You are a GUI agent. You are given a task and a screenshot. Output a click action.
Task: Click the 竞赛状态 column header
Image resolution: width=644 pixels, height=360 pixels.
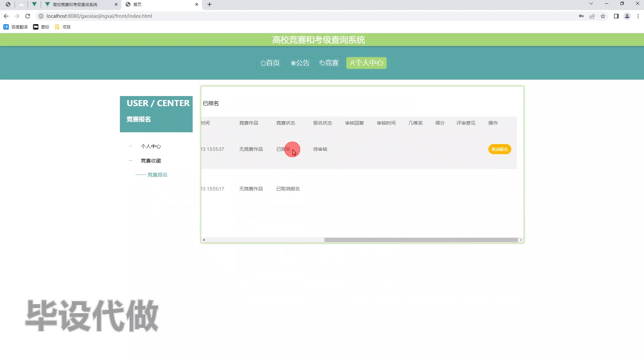pyautogui.click(x=286, y=123)
